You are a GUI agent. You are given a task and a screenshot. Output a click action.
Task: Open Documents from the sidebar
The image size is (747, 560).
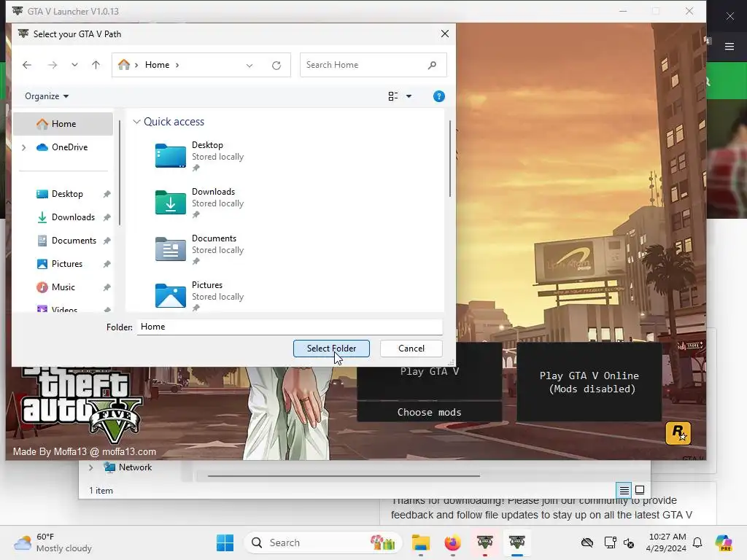click(x=66, y=241)
